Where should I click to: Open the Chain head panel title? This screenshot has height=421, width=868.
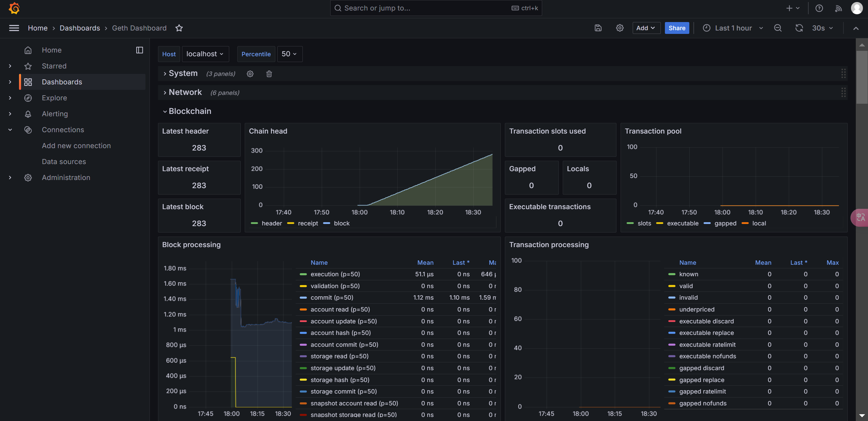pyautogui.click(x=268, y=131)
